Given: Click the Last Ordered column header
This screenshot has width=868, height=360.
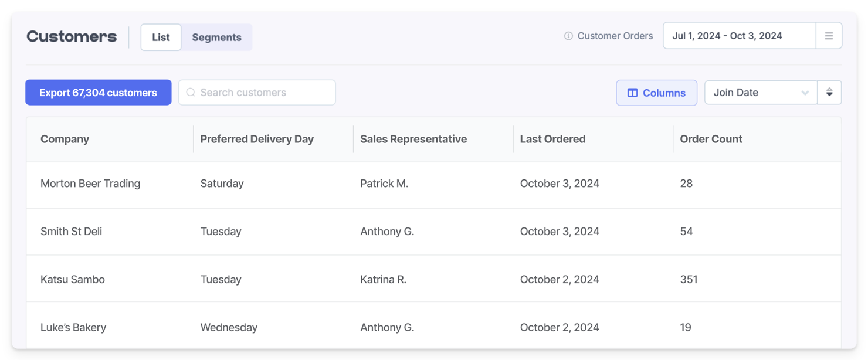Looking at the screenshot, I should click(552, 139).
